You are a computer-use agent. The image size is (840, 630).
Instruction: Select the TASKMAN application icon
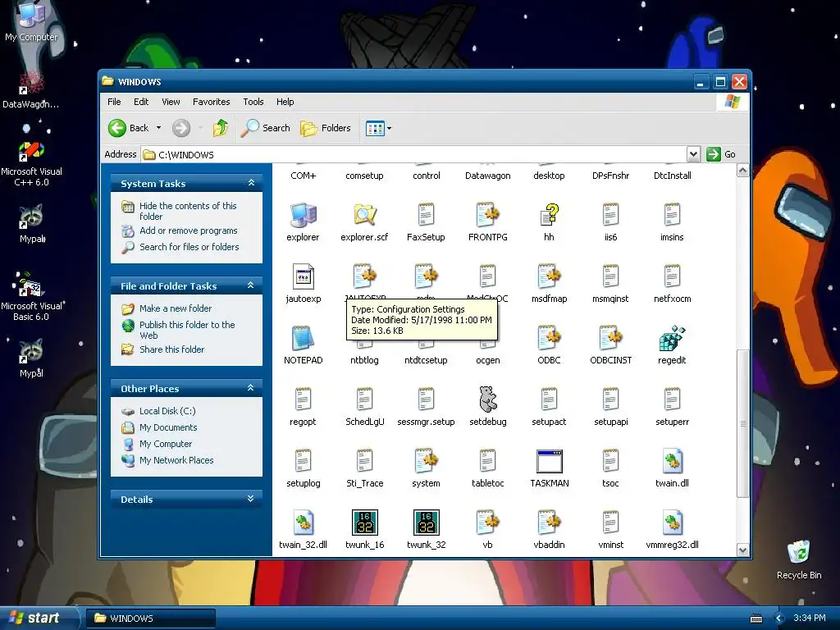coord(549,462)
